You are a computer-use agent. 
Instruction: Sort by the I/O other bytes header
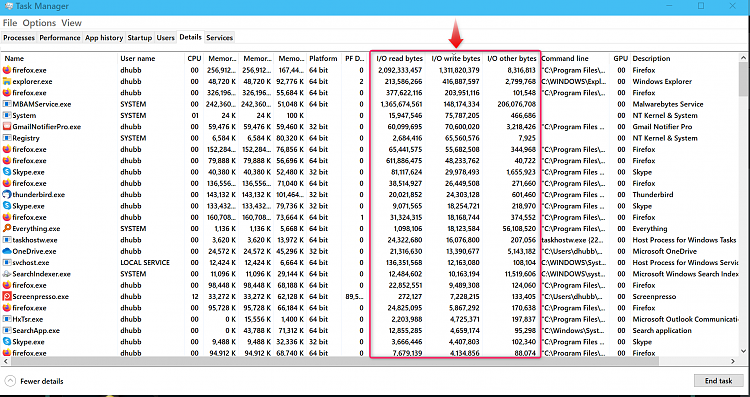click(511, 58)
